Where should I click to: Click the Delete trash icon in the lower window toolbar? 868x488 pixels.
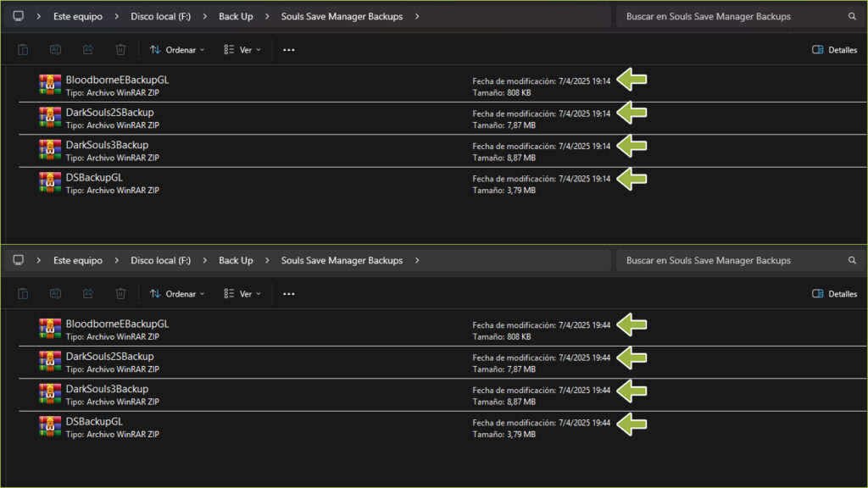[x=120, y=294]
